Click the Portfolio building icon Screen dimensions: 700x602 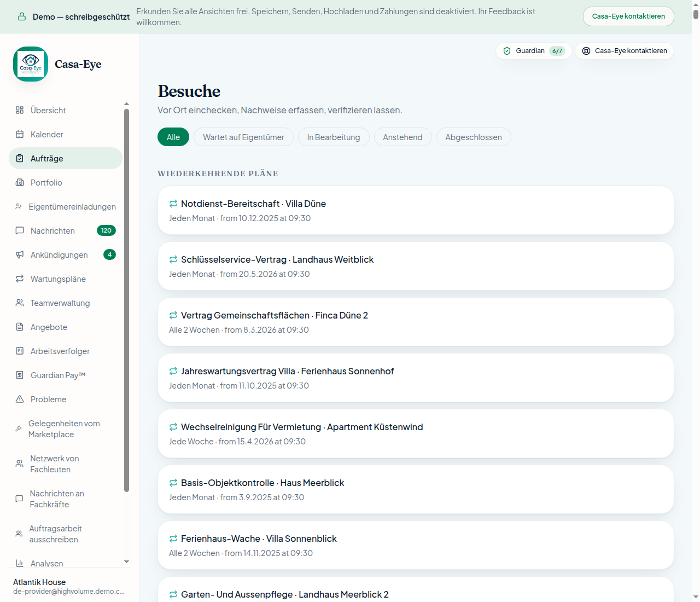20,182
